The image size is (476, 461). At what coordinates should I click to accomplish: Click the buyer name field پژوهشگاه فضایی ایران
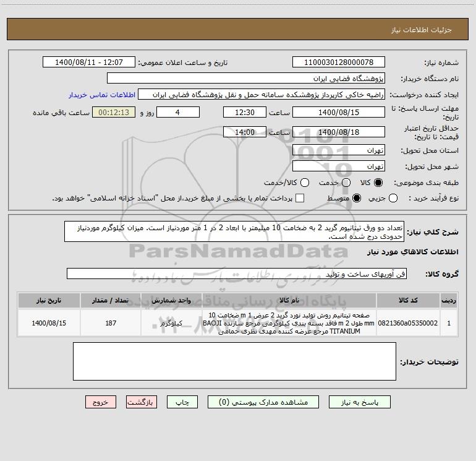click(246, 79)
